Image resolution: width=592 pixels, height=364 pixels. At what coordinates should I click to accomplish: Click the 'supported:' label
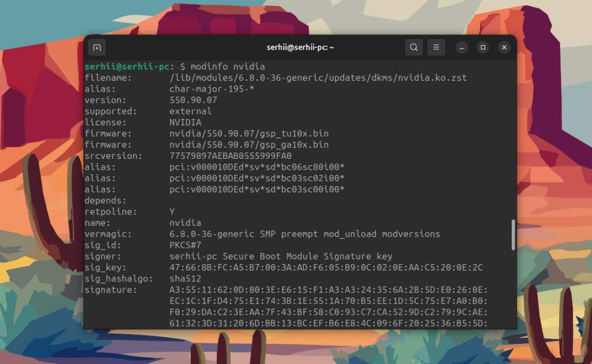point(110,112)
